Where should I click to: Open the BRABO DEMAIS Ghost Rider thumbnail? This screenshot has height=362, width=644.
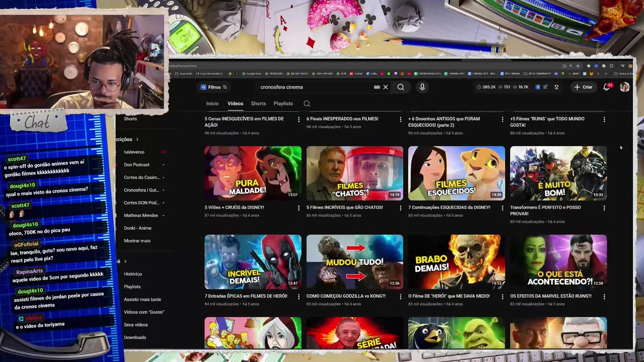(456, 262)
